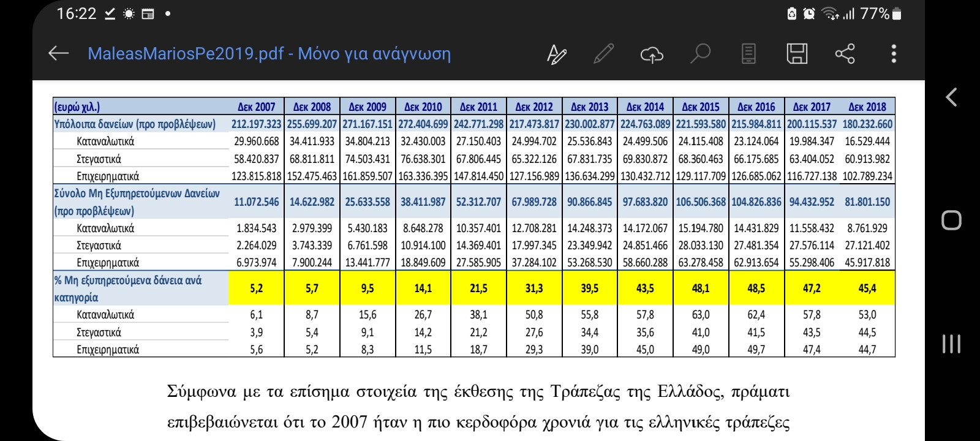Screen dimensions: 980x441
Task: Tap the alarm clock status icon
Action: point(809,13)
